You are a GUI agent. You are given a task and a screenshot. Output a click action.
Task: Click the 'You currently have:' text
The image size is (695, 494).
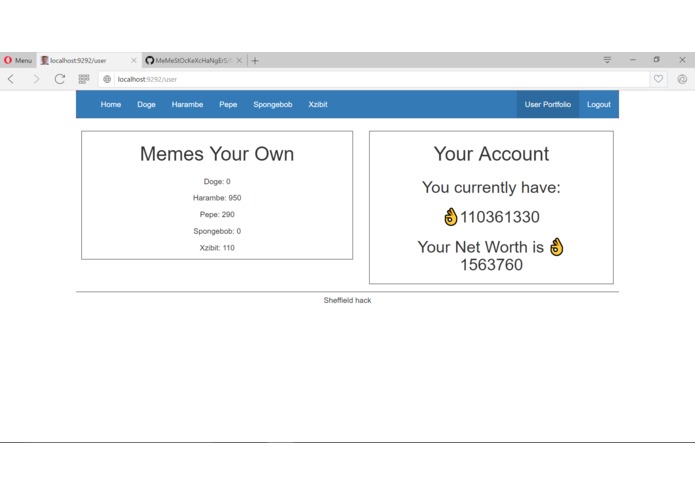click(491, 187)
